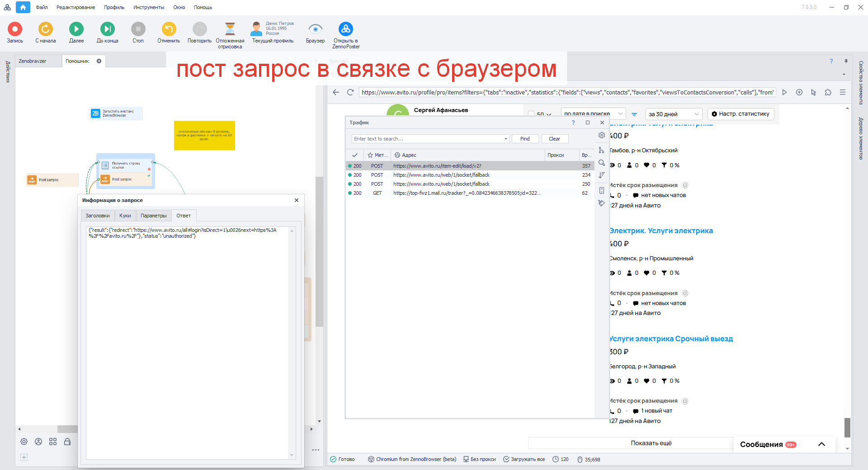Select the Параметры tab in request info

(x=154, y=216)
